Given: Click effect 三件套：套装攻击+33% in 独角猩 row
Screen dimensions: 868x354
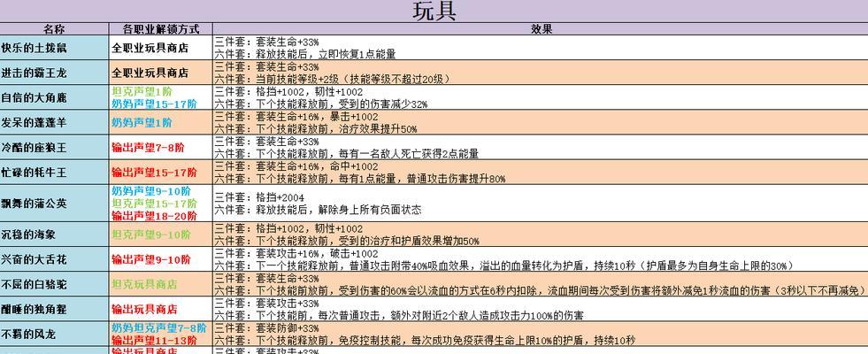Looking at the screenshot, I should pyautogui.click(x=267, y=303).
